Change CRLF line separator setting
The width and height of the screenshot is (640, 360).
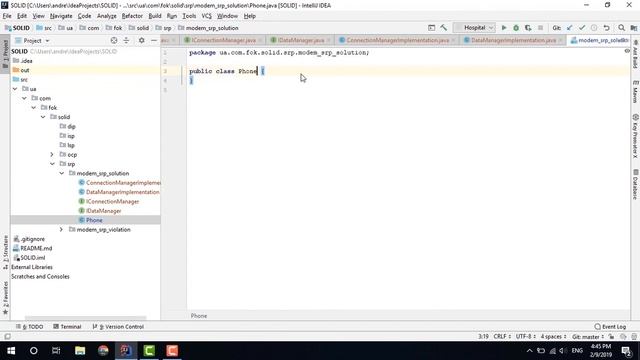(502, 337)
